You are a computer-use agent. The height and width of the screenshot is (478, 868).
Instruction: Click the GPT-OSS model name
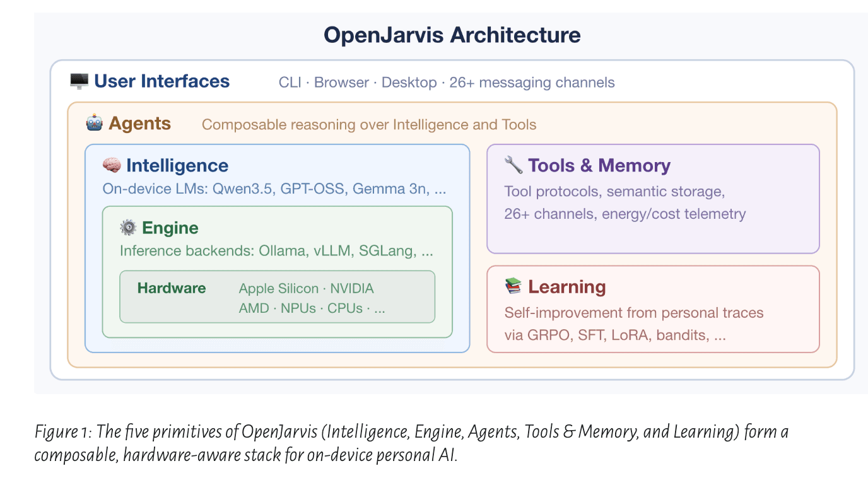coord(312,188)
